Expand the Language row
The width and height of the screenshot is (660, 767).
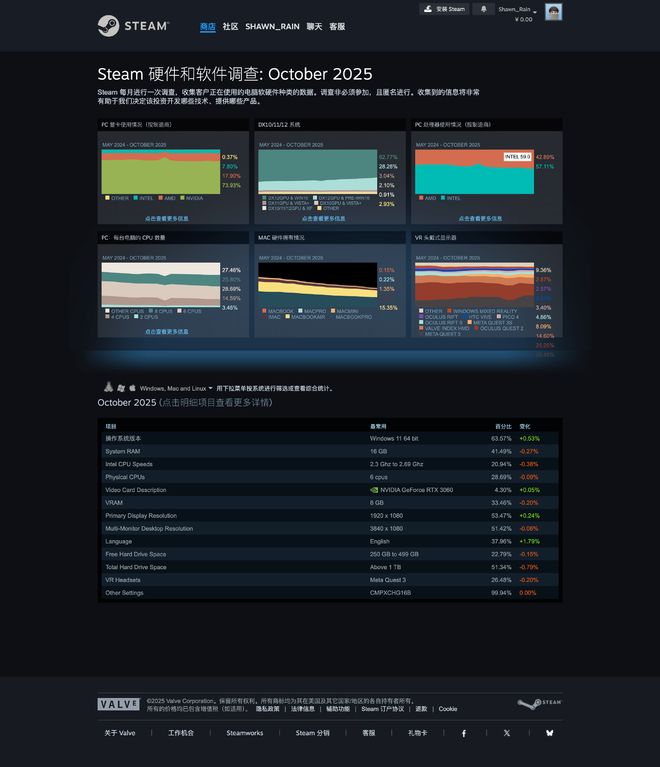330,541
